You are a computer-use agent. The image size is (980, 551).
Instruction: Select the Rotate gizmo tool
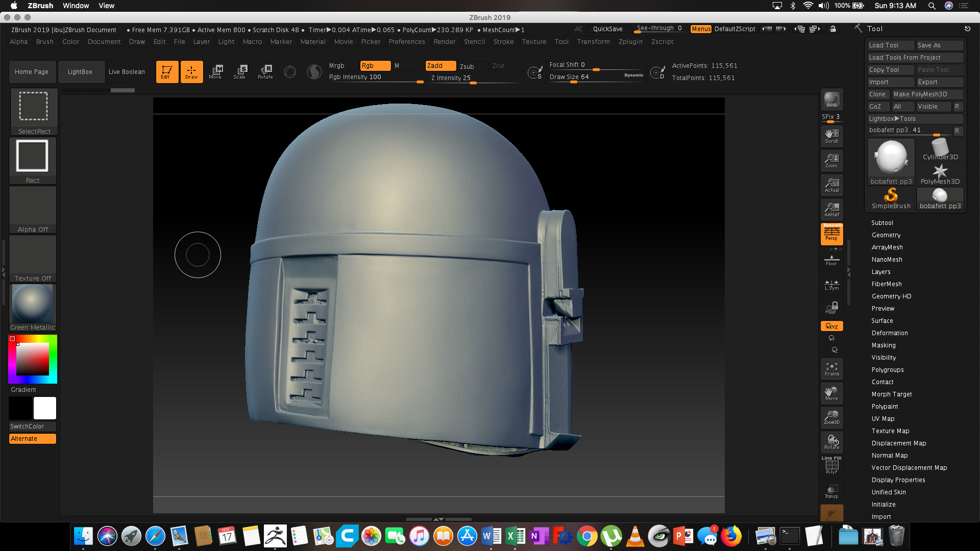tap(265, 71)
